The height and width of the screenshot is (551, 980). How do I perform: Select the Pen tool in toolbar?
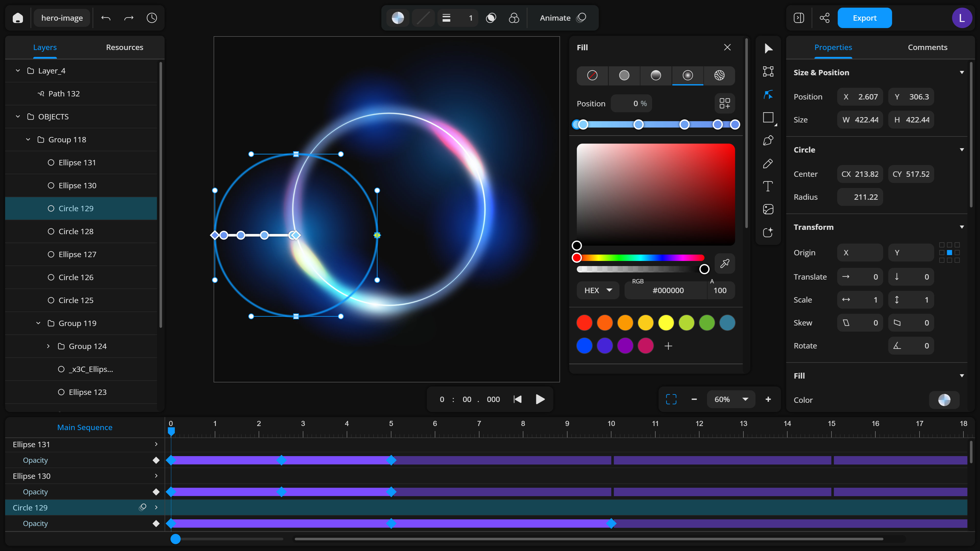(768, 141)
